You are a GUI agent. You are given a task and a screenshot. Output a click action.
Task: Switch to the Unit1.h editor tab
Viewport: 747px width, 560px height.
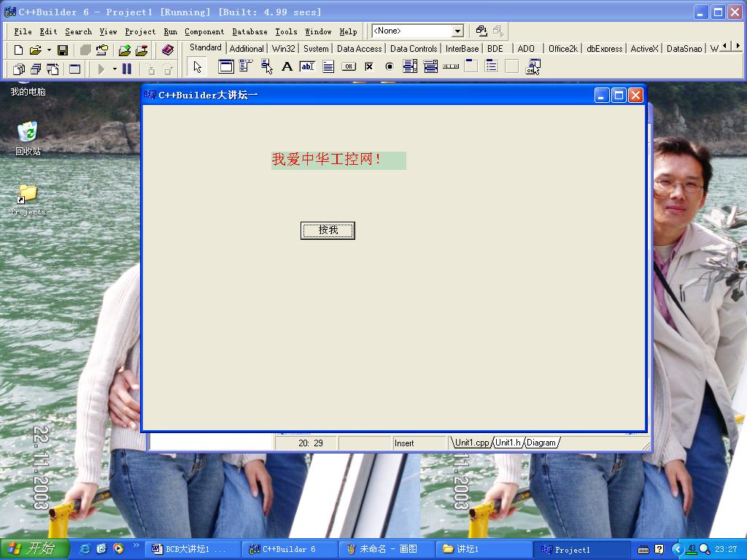tap(508, 443)
